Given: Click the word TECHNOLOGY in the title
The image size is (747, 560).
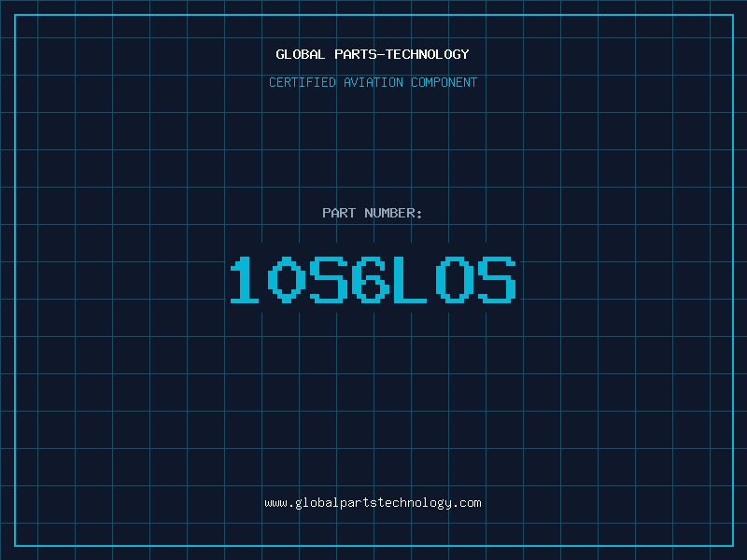Looking at the screenshot, I should [x=428, y=54].
